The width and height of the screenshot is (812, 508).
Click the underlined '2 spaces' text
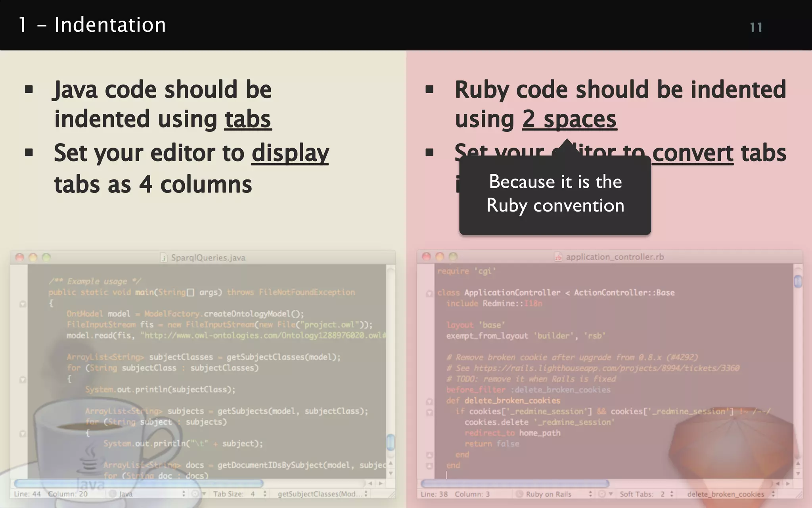pyautogui.click(x=569, y=119)
